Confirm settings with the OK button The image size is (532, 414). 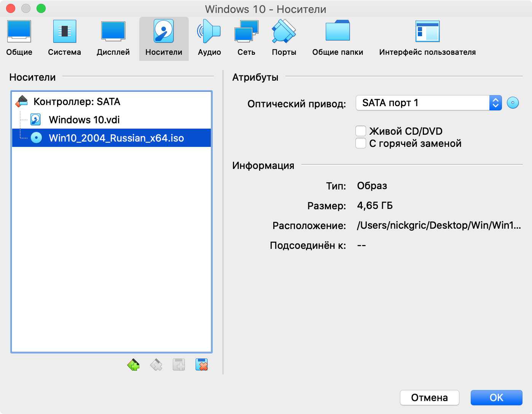pyautogui.click(x=496, y=398)
